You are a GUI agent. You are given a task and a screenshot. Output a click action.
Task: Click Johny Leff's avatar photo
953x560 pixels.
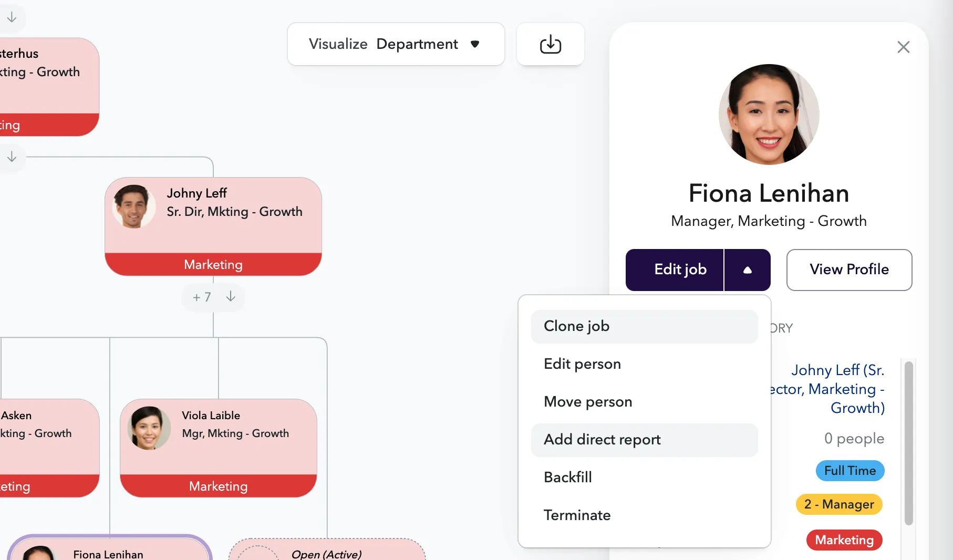tap(133, 206)
